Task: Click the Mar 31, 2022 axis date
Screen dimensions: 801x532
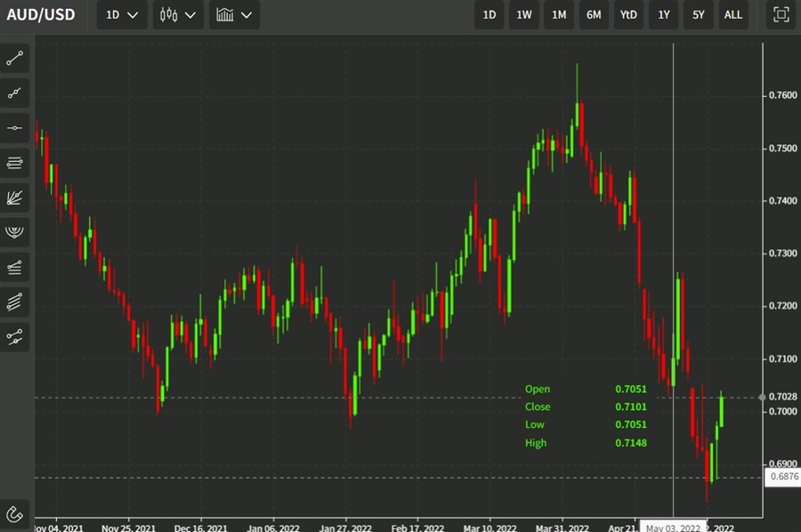Action: click(562, 528)
